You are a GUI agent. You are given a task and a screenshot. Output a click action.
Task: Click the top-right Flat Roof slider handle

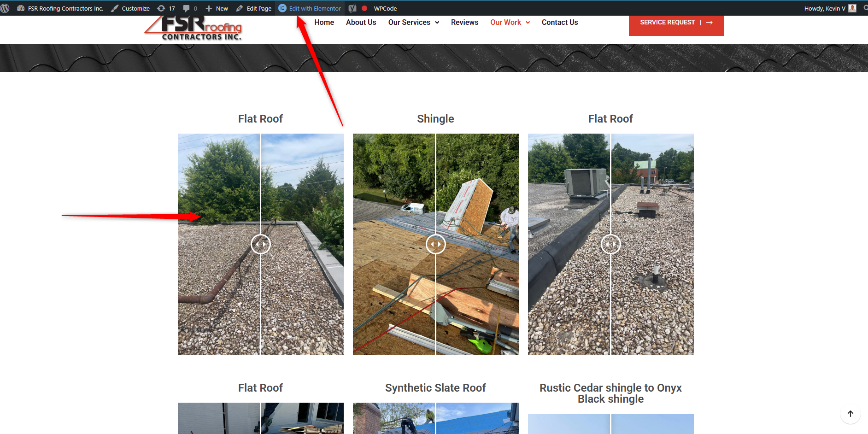pyautogui.click(x=611, y=244)
